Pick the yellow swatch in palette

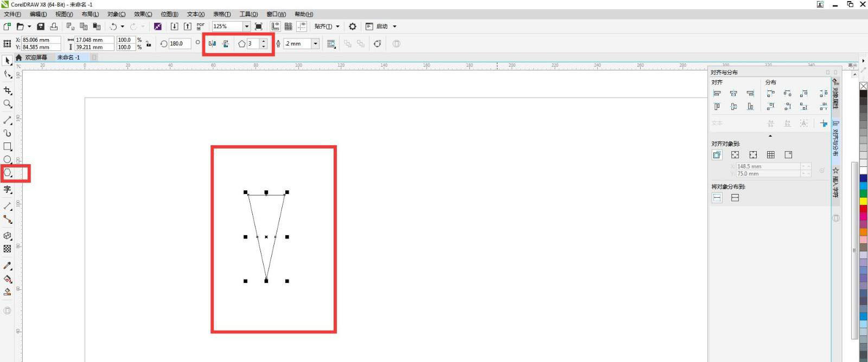pyautogui.click(x=863, y=201)
